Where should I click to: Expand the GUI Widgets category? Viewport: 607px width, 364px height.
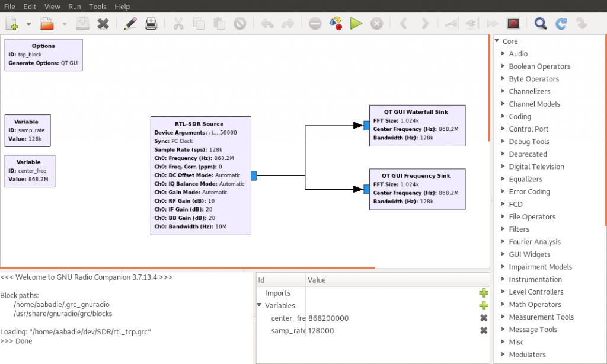[x=503, y=254]
